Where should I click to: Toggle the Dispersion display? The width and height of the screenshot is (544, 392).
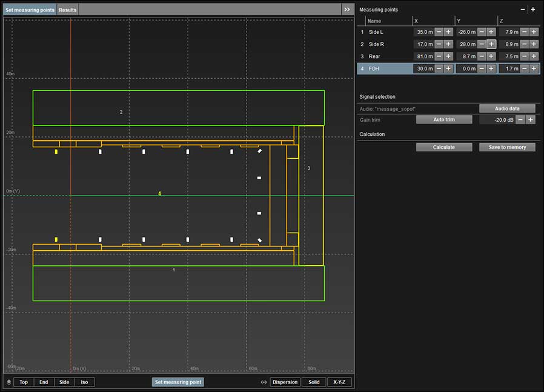[x=285, y=382]
